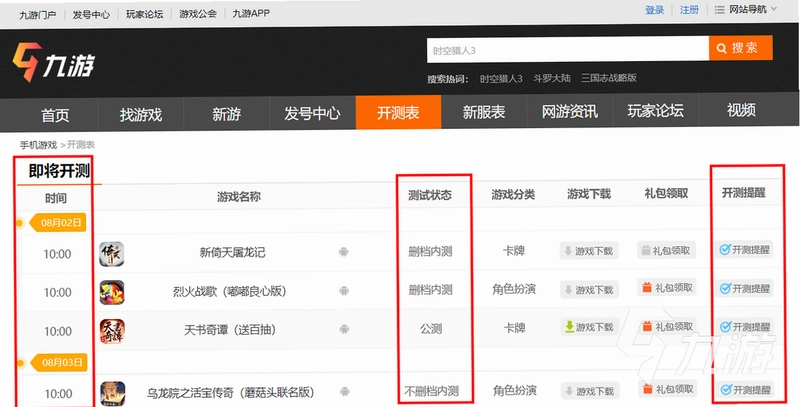Click the 登录 link
This screenshot has height=407, width=800.
pos(655,10)
